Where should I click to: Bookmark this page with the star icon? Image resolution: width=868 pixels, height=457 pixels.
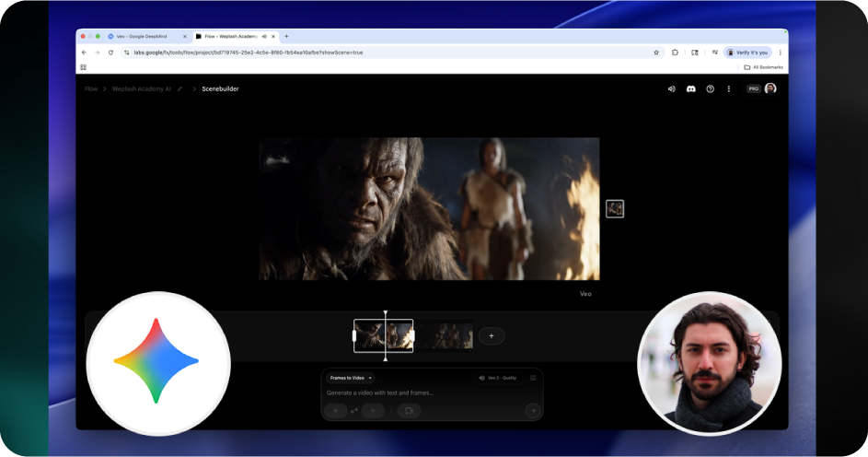tap(656, 53)
